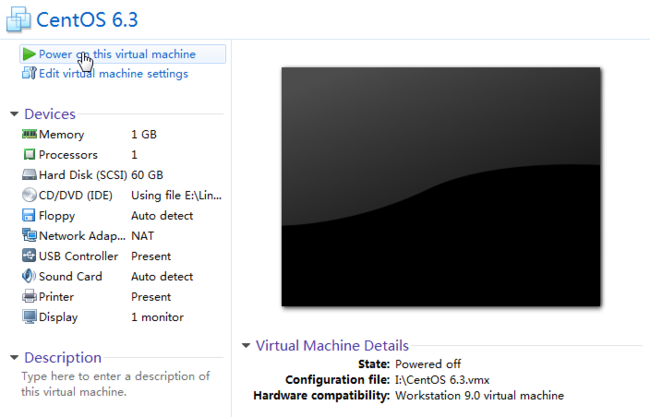The height and width of the screenshot is (417, 650).
Task: Select the Printer device icon
Action: [x=29, y=296]
